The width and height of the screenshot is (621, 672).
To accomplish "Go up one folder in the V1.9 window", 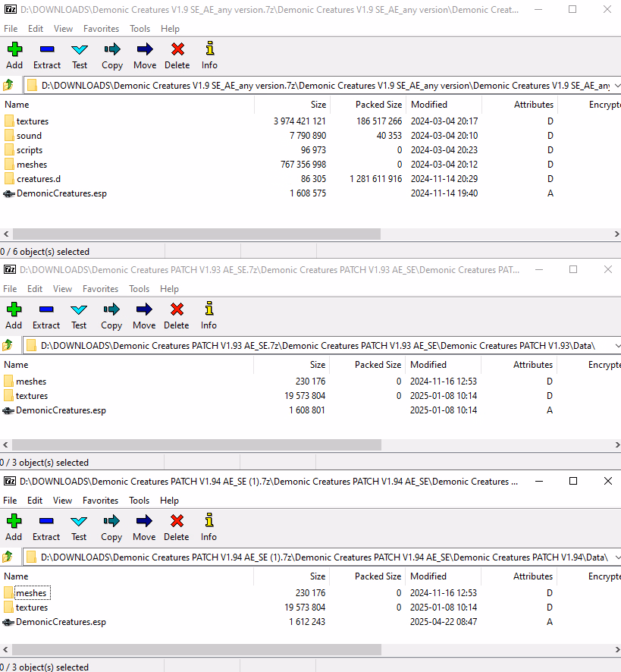I will (x=8, y=85).
